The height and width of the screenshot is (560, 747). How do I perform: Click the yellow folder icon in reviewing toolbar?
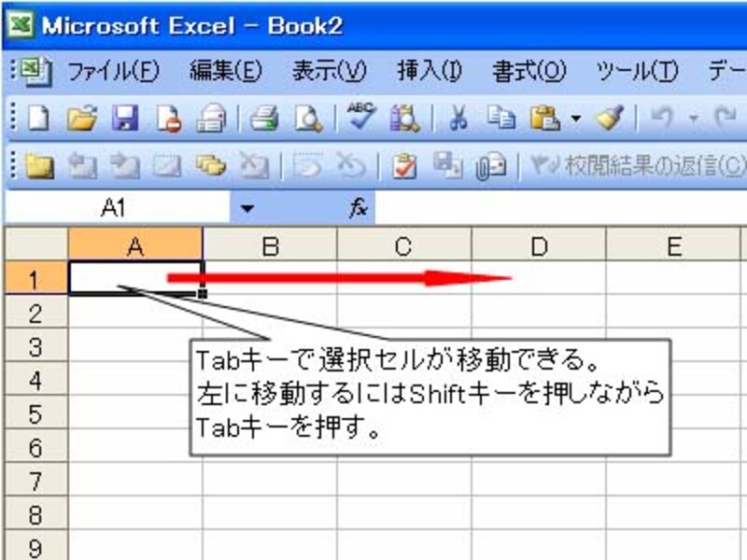[x=39, y=166]
